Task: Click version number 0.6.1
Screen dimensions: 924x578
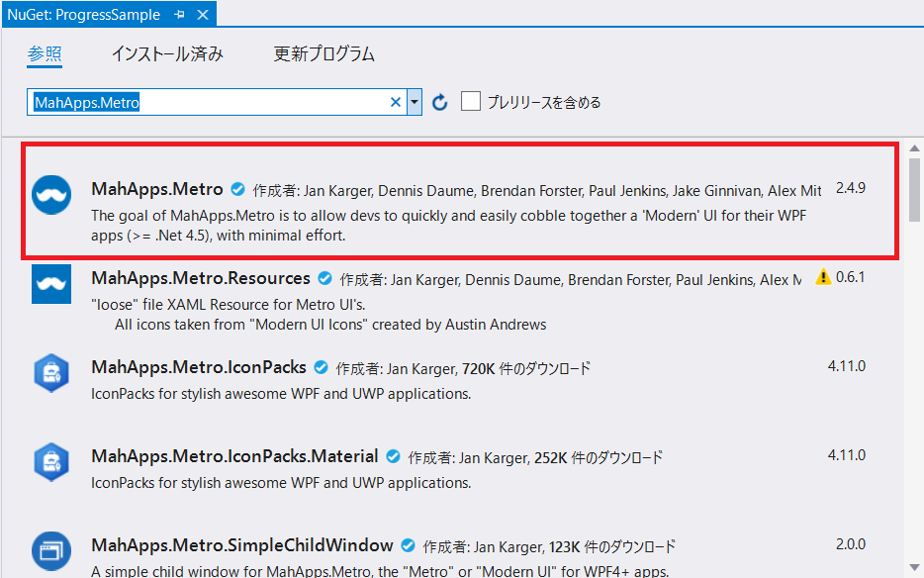Action: pos(851,277)
